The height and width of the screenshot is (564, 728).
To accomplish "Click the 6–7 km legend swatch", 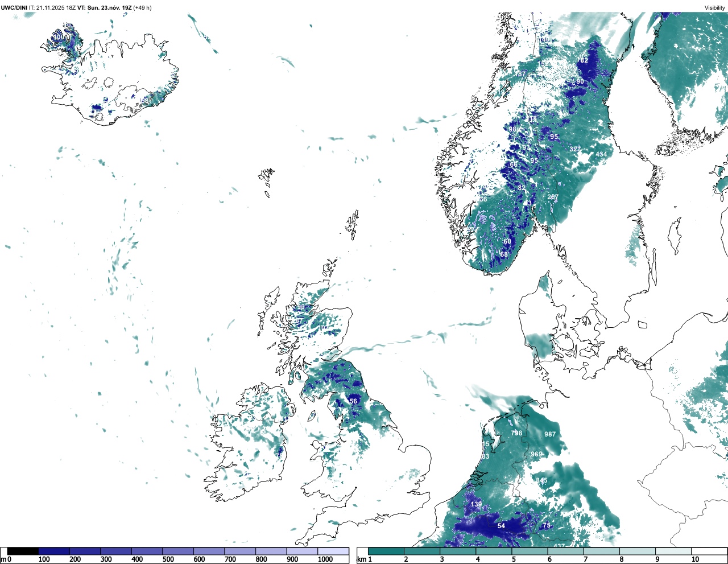I will pyautogui.click(x=565, y=551).
